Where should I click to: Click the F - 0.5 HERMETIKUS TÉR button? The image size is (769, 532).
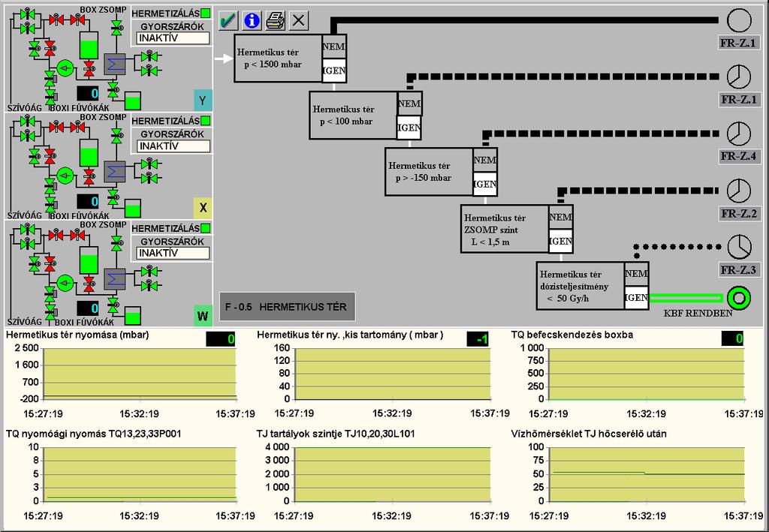(x=288, y=307)
